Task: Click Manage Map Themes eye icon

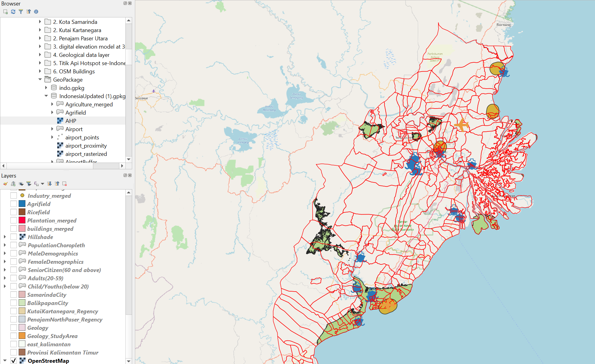Action: pyautogui.click(x=21, y=184)
